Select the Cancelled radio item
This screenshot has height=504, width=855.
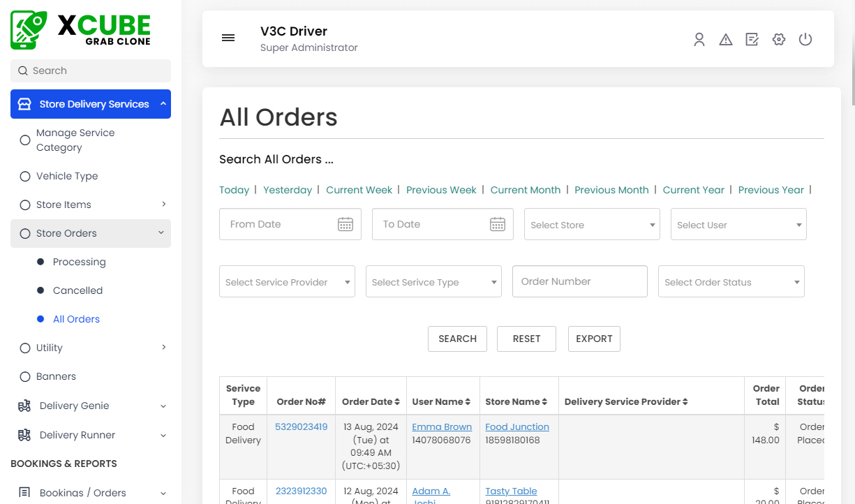click(x=77, y=290)
